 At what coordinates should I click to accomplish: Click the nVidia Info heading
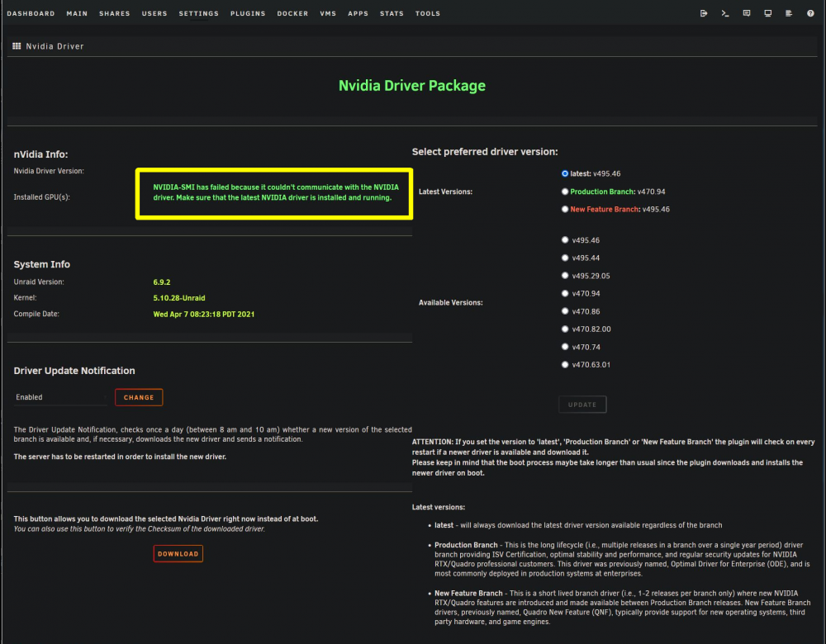pos(40,154)
